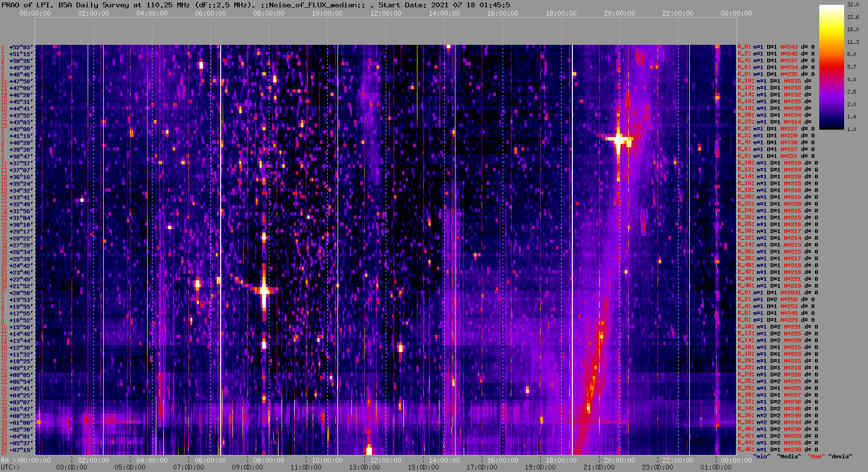The height and width of the screenshot is (472, 868).
Task: Click the UTC tick label 01:00:00
Action: coord(716,467)
